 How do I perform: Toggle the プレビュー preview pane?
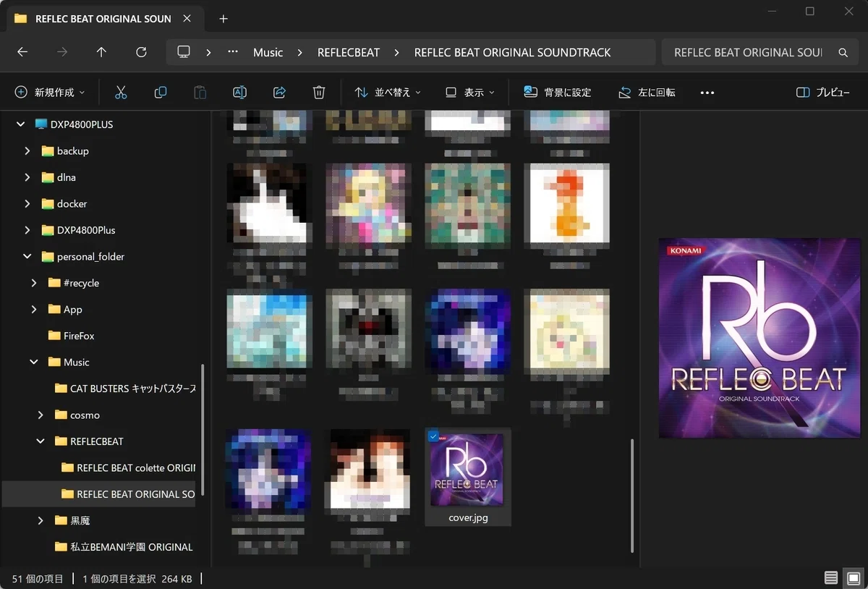[x=823, y=93]
